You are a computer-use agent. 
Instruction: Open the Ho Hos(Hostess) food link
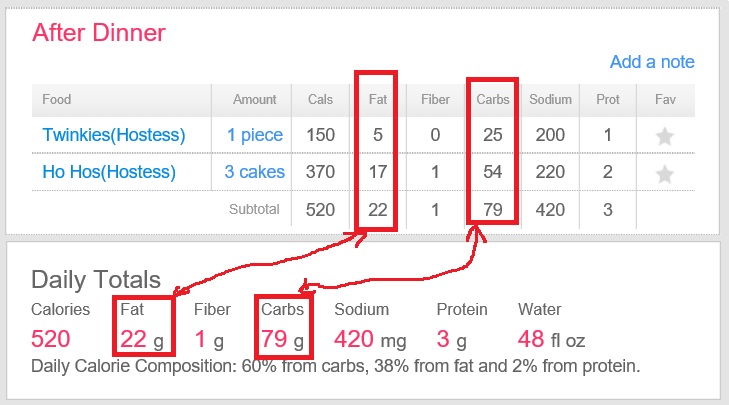click(109, 173)
